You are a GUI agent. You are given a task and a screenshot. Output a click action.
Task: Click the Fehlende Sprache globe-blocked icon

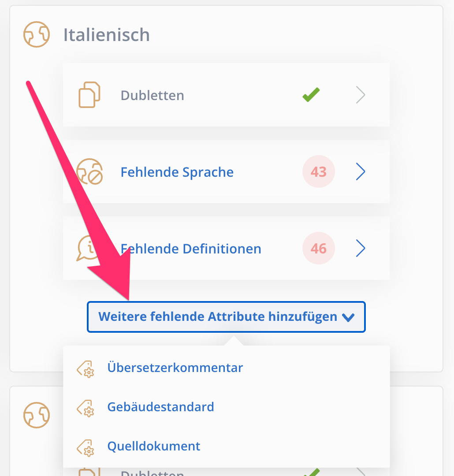coord(89,171)
